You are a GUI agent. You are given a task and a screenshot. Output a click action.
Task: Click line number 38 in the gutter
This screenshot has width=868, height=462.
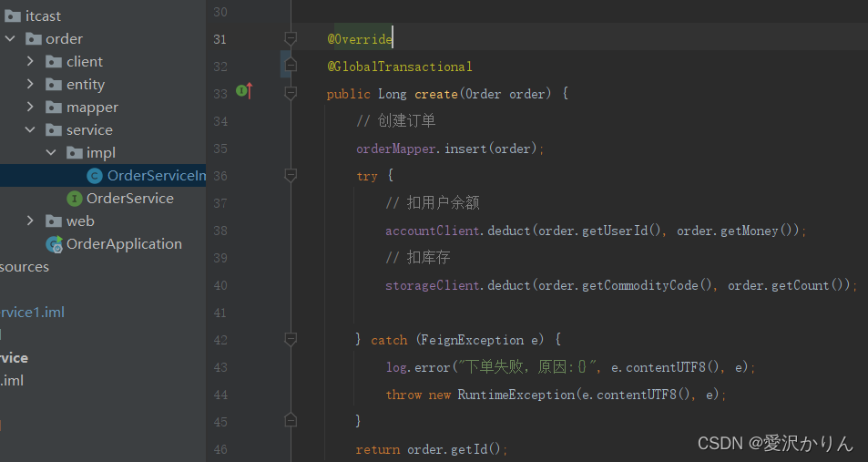(x=220, y=231)
